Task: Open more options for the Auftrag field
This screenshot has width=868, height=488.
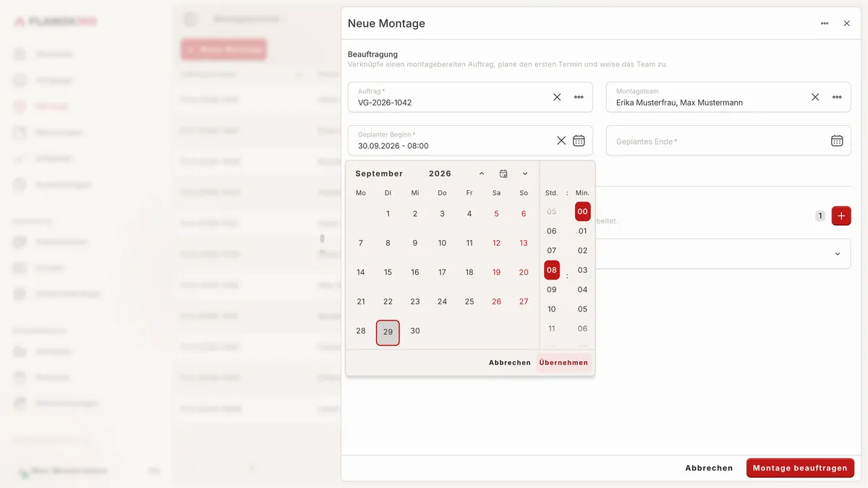Action: point(579,97)
